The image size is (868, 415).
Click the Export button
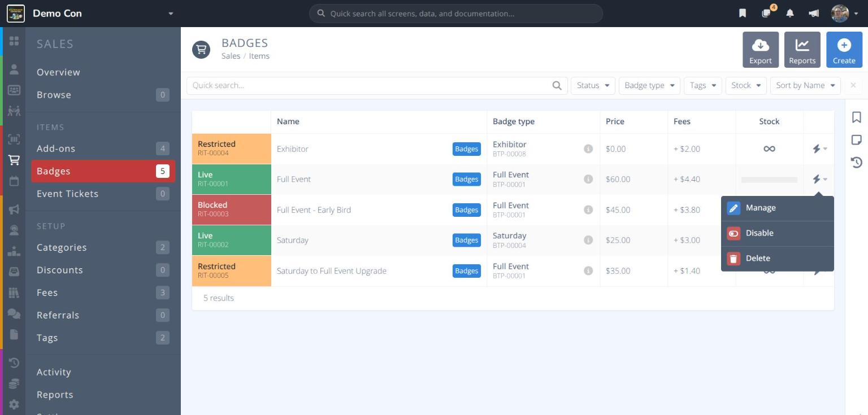(x=761, y=50)
